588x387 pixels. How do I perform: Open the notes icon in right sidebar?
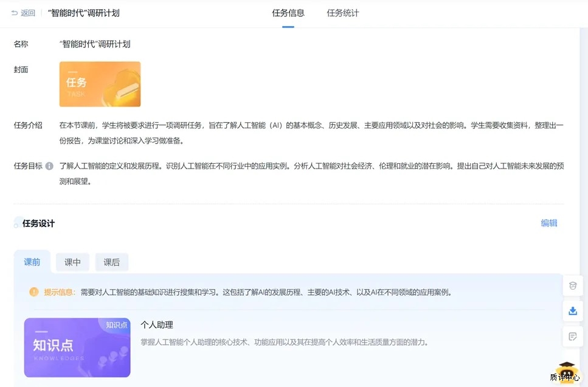tap(573, 336)
